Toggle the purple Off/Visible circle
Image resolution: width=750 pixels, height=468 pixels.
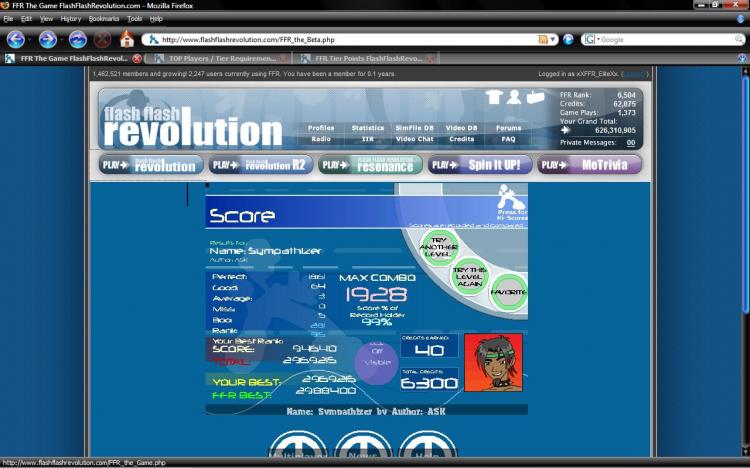tap(377, 362)
